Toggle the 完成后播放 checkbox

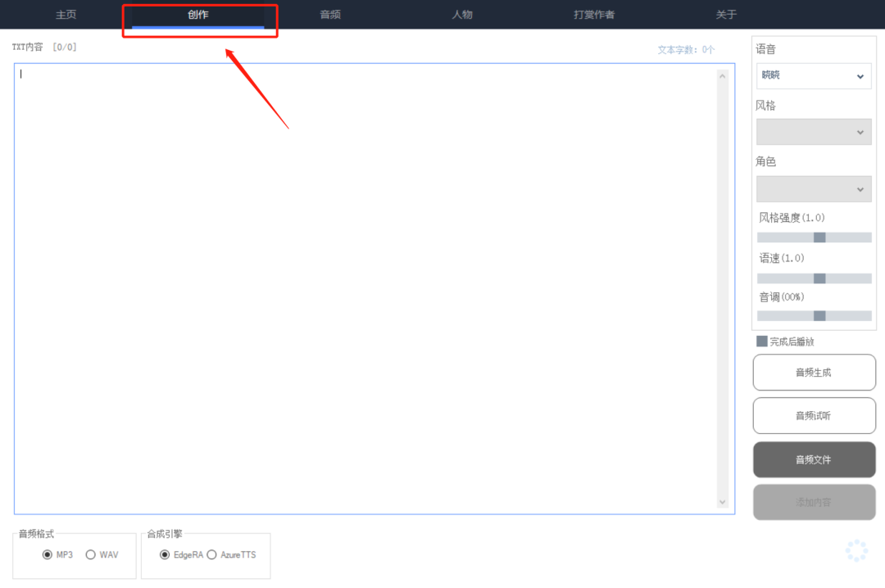pos(762,341)
